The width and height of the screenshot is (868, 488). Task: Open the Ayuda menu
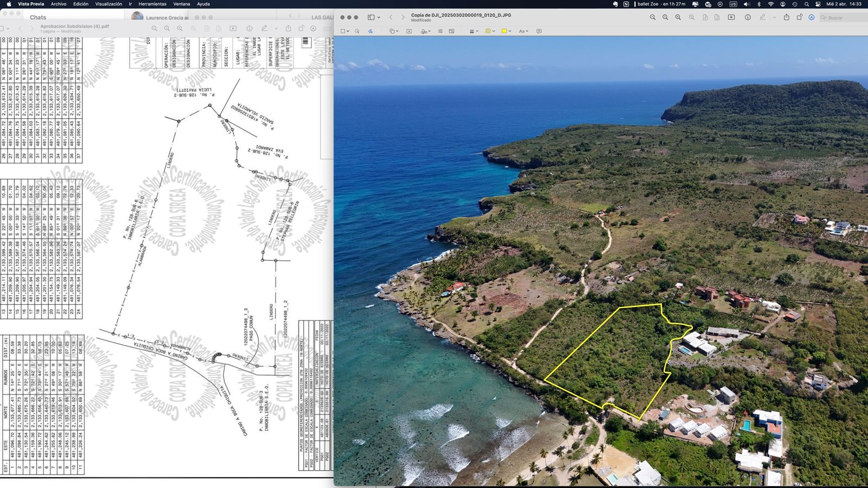click(x=203, y=4)
